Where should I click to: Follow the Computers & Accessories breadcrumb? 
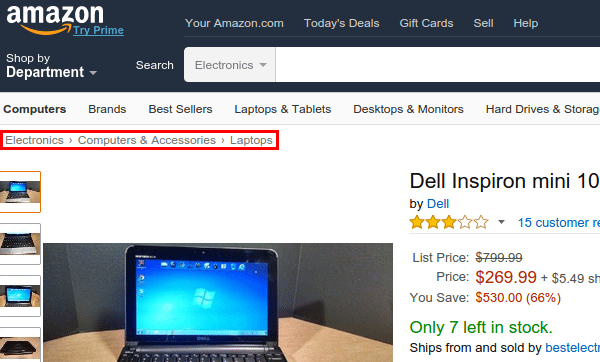[147, 140]
